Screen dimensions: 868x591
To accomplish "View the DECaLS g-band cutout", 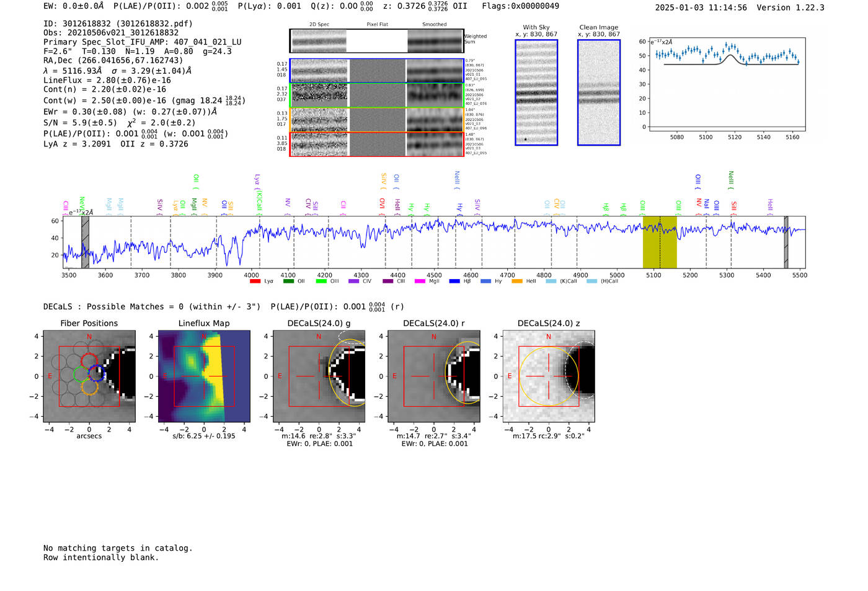I will coord(319,376).
